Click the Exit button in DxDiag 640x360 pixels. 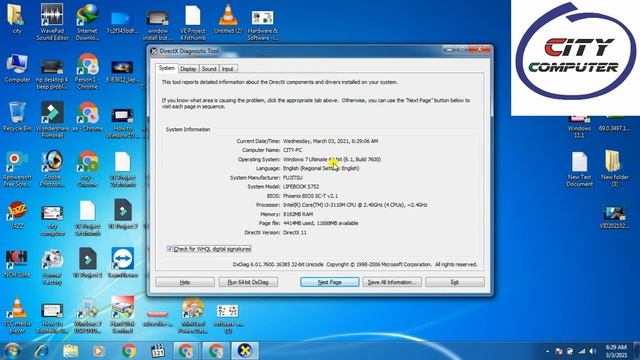pyautogui.click(x=455, y=282)
